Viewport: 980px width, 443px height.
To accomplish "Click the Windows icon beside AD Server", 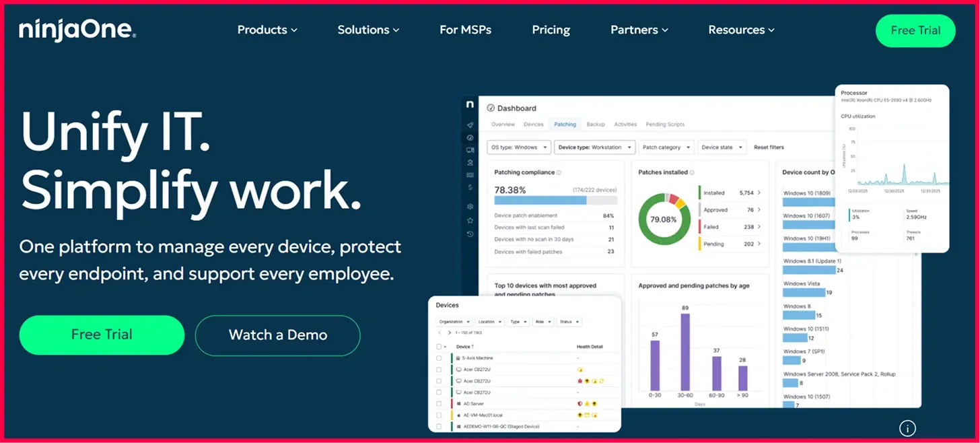I will tap(458, 404).
